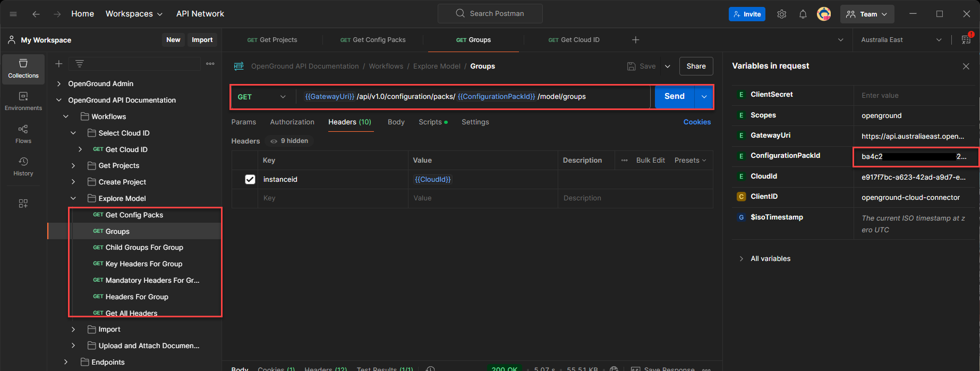Image resolution: width=980 pixels, height=371 pixels.
Task: Open Flows in the sidebar
Action: (x=23, y=134)
